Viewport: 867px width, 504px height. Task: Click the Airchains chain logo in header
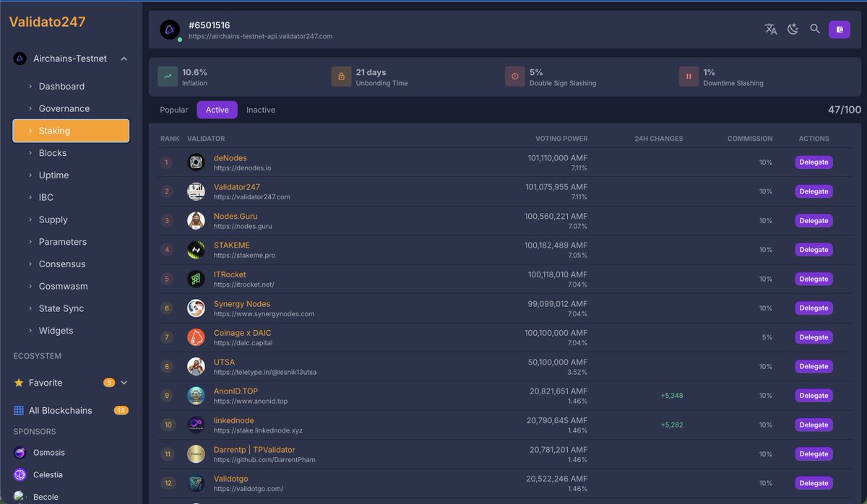(170, 30)
